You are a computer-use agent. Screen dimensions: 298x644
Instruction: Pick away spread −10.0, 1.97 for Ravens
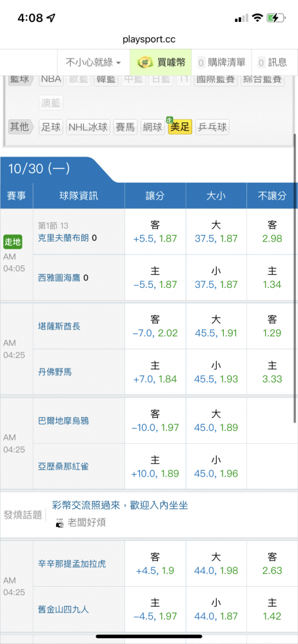pyautogui.click(x=155, y=421)
